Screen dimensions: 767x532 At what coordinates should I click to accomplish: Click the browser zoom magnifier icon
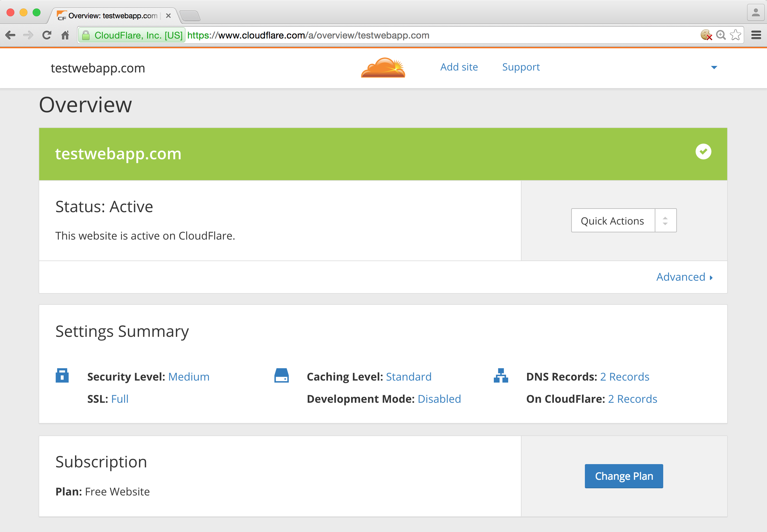721,35
